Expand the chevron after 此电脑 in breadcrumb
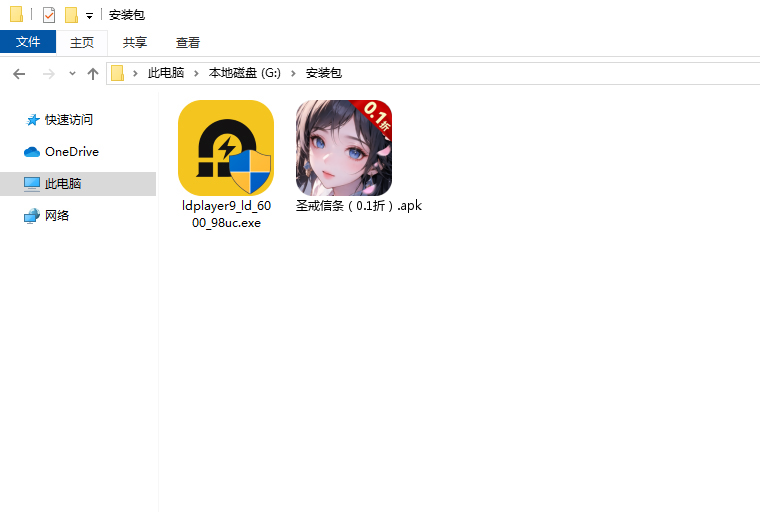Viewport: 760px width, 512px height. tap(197, 73)
